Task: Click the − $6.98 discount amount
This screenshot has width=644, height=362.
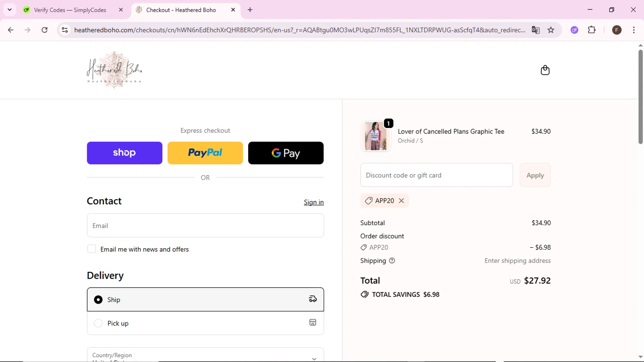Action: [540, 247]
